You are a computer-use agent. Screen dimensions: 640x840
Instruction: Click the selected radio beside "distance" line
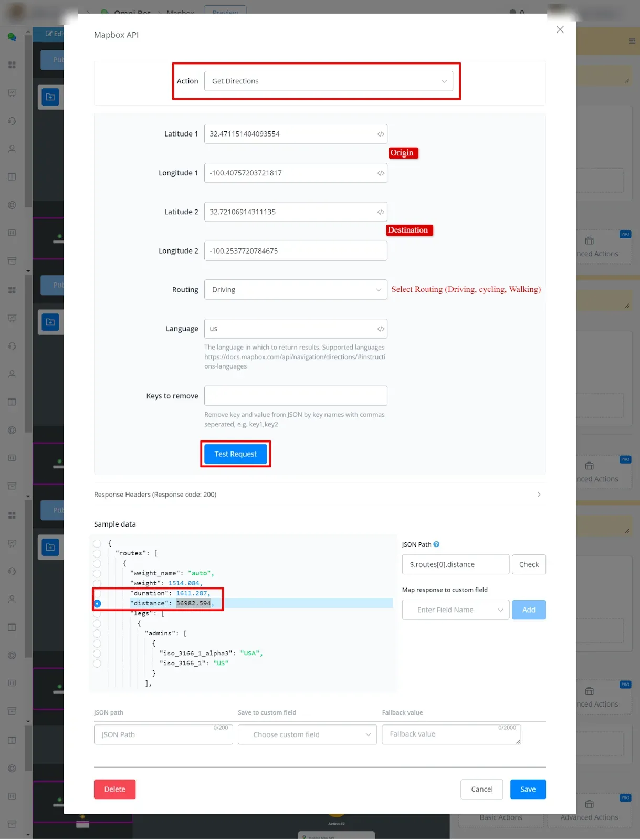[x=97, y=604]
